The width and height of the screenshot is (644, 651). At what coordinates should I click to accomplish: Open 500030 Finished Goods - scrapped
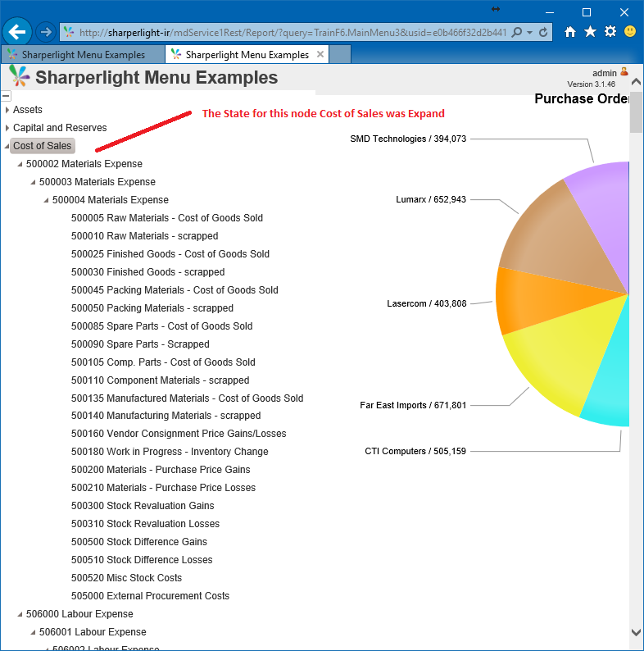147,272
